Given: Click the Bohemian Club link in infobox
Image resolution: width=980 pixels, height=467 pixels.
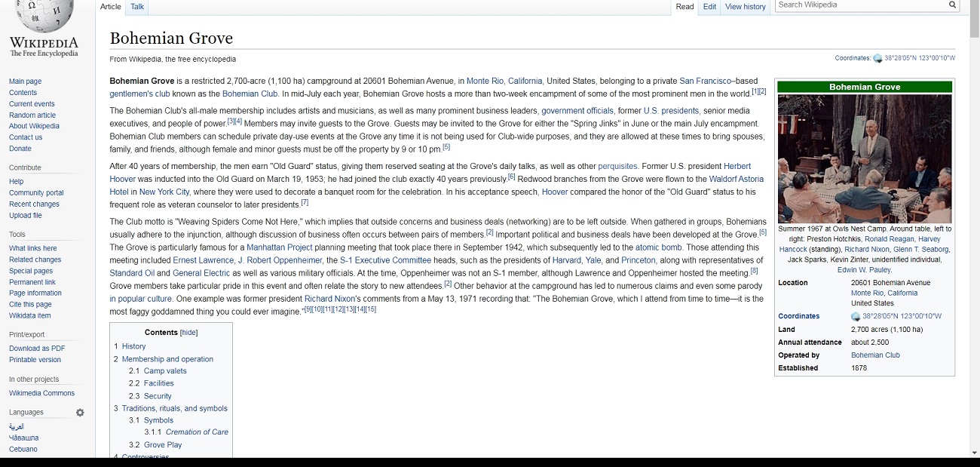Looking at the screenshot, I should [x=875, y=355].
